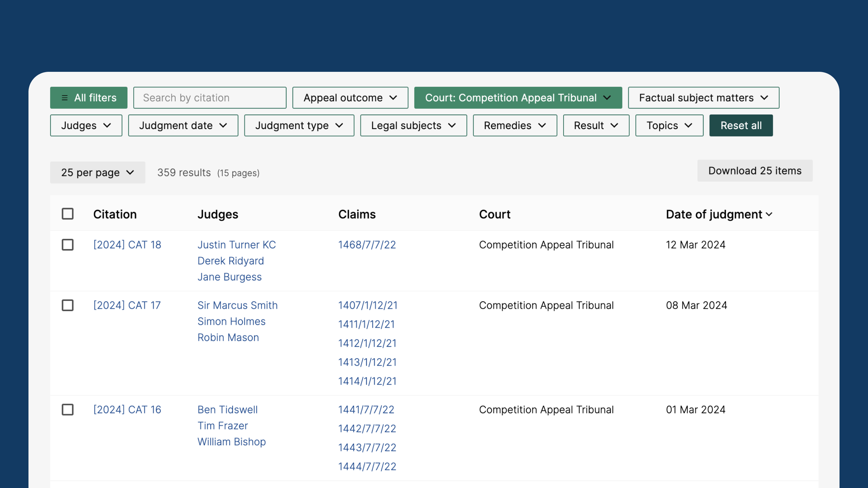
Task: Change the 25 per page setting
Action: 98,173
